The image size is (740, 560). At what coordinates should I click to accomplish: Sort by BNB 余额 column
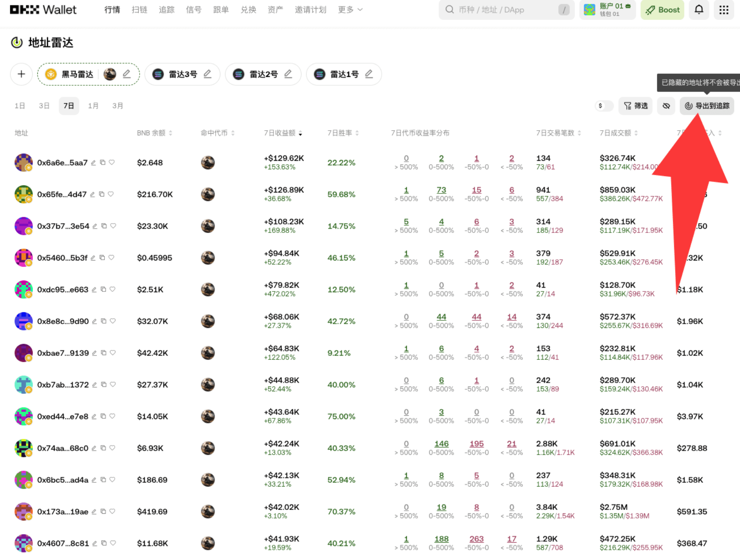(154, 133)
